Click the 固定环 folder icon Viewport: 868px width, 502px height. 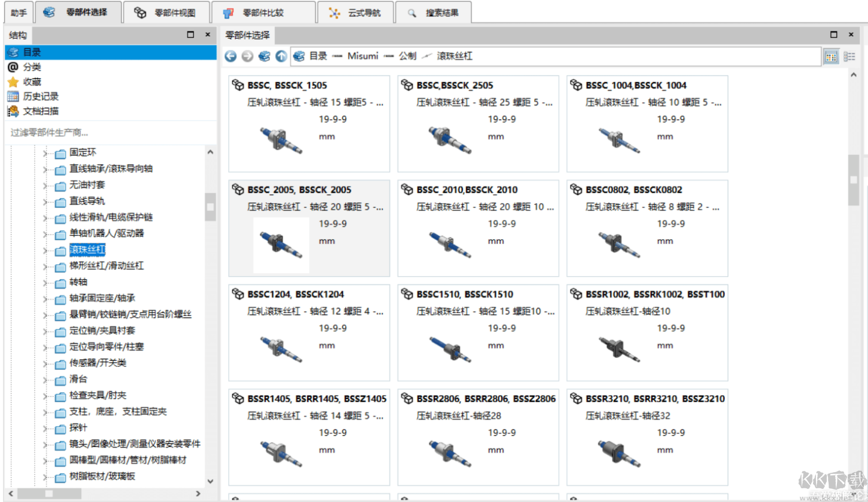[60, 153]
